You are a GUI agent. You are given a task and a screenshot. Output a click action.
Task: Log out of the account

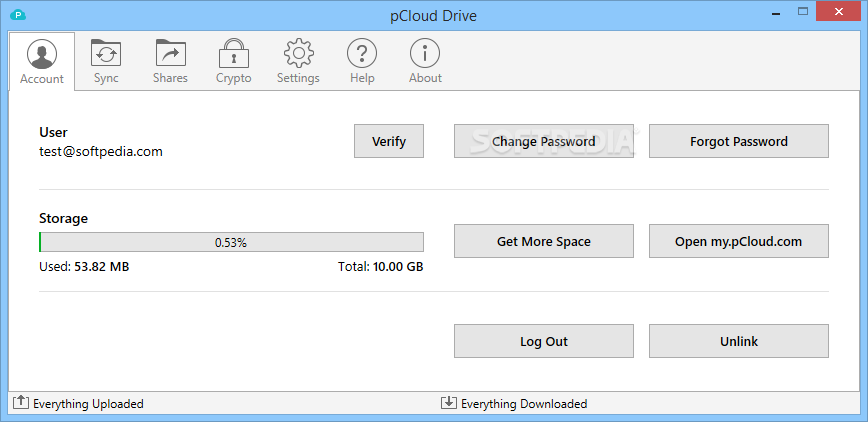544,341
